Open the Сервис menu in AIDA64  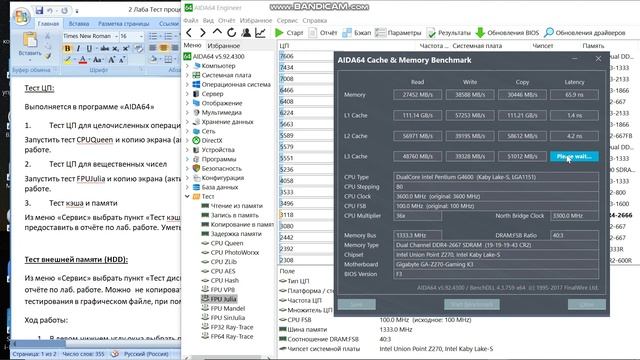click(x=287, y=20)
